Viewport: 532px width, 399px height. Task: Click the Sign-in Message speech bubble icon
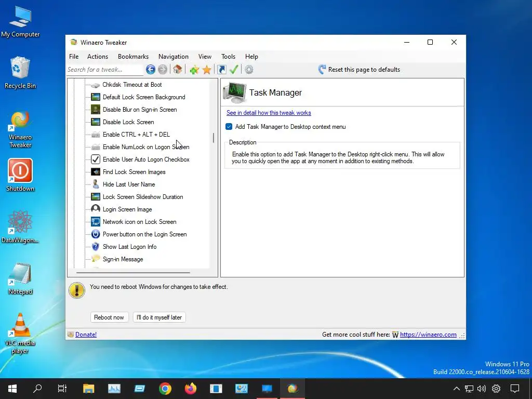coord(96,259)
